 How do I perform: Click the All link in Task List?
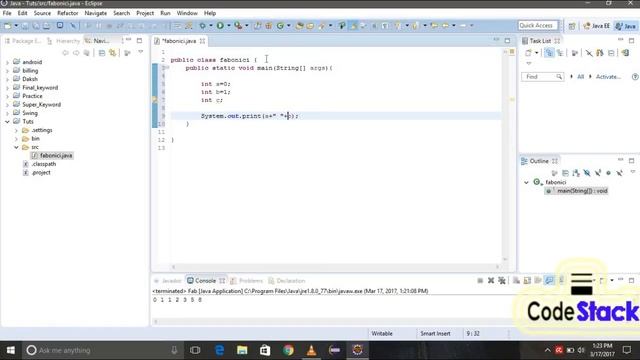pyautogui.click(x=580, y=77)
